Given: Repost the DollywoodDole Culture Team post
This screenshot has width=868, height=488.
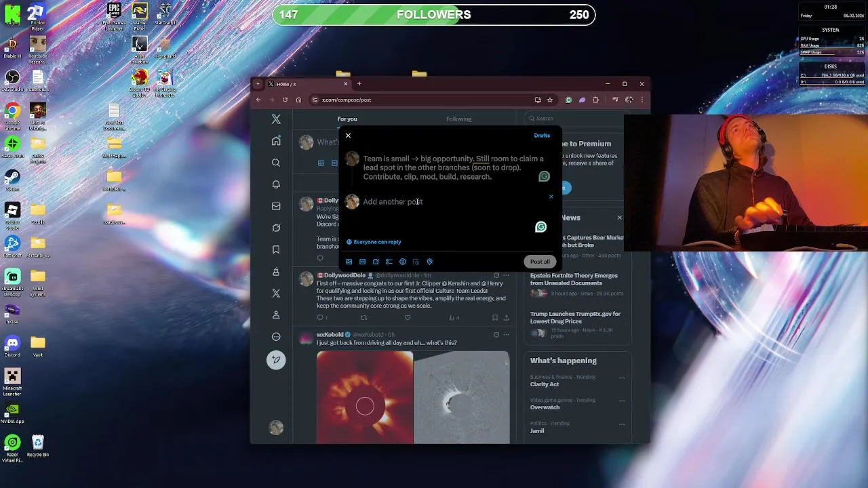Looking at the screenshot, I should 363,317.
